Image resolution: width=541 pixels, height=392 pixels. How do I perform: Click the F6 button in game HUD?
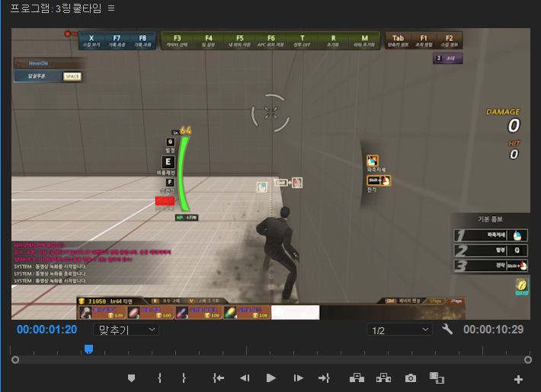pyautogui.click(x=271, y=40)
